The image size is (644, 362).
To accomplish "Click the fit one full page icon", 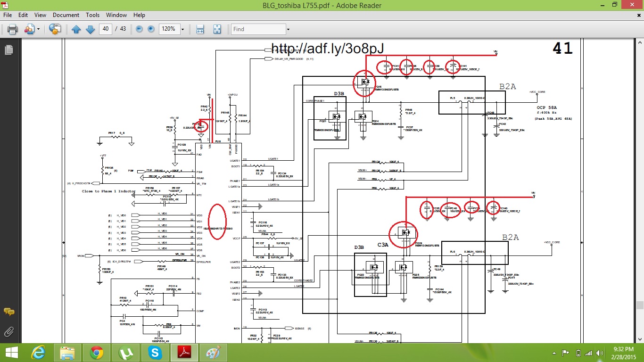I will pos(217,29).
